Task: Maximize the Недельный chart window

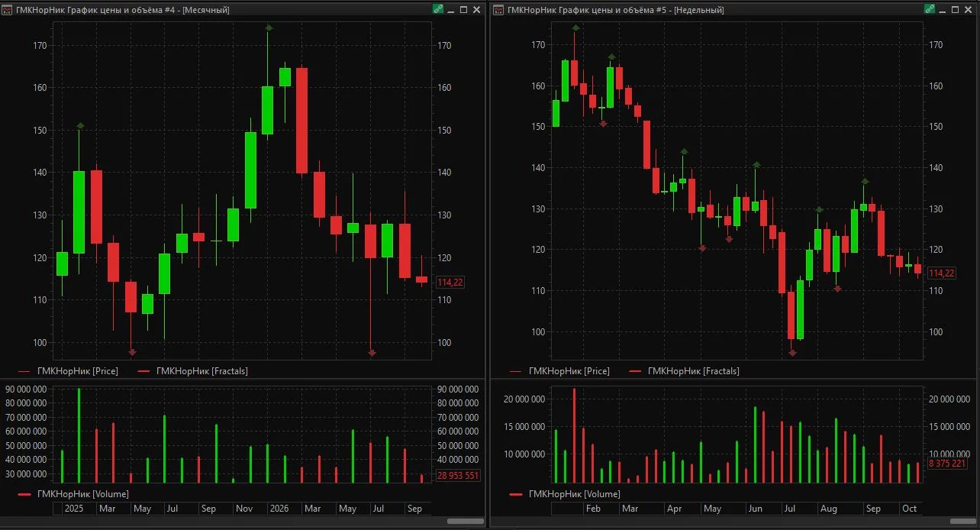Action: point(955,10)
